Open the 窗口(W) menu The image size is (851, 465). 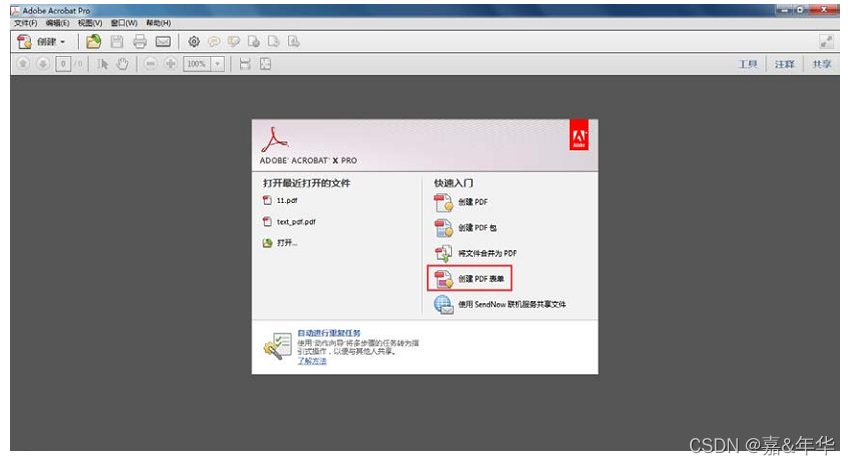tap(124, 23)
